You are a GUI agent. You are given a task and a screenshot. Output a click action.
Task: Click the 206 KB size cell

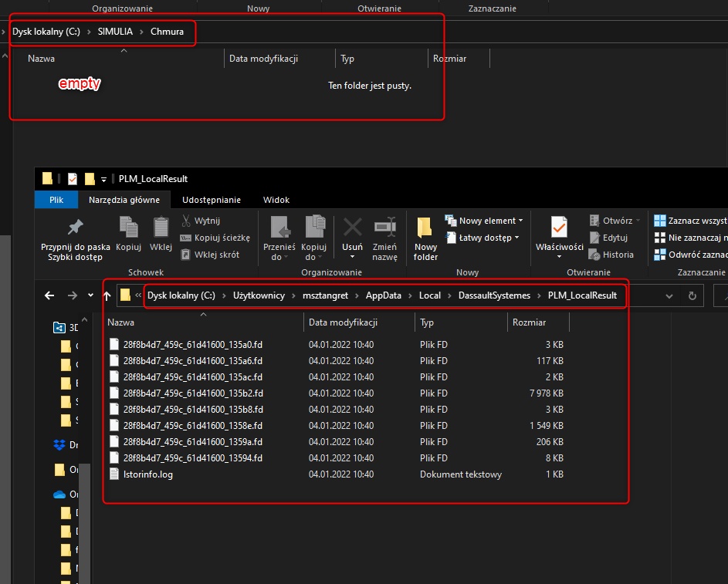click(x=550, y=442)
